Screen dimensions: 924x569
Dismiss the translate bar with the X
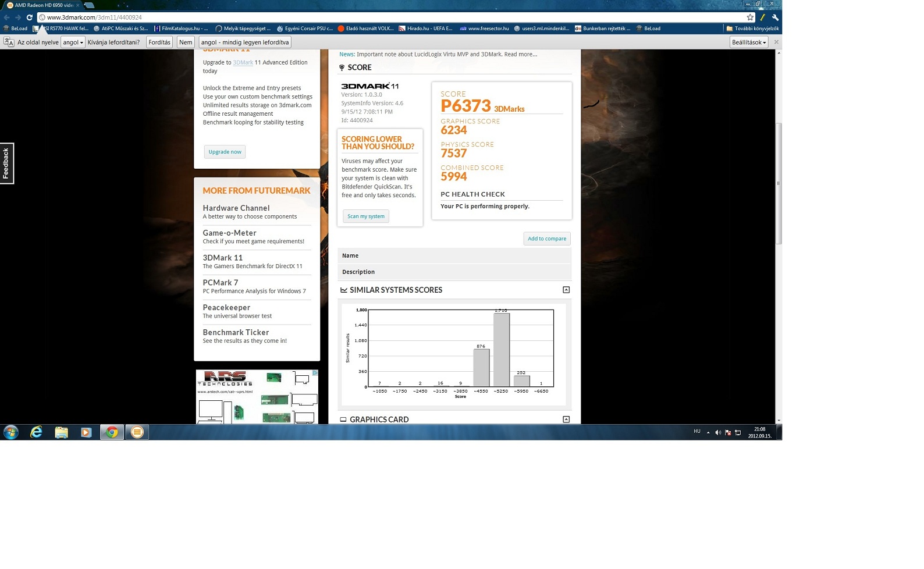pos(776,42)
